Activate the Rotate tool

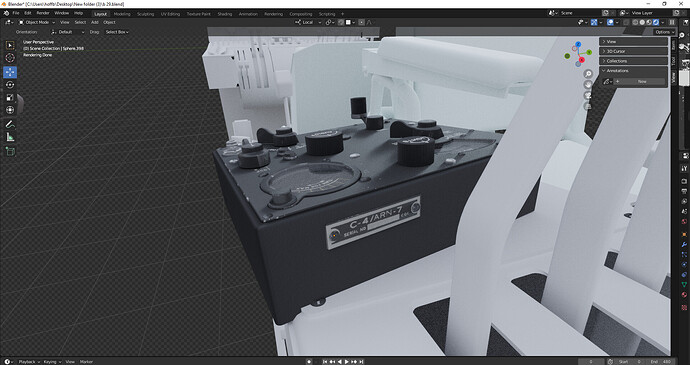pos(10,85)
